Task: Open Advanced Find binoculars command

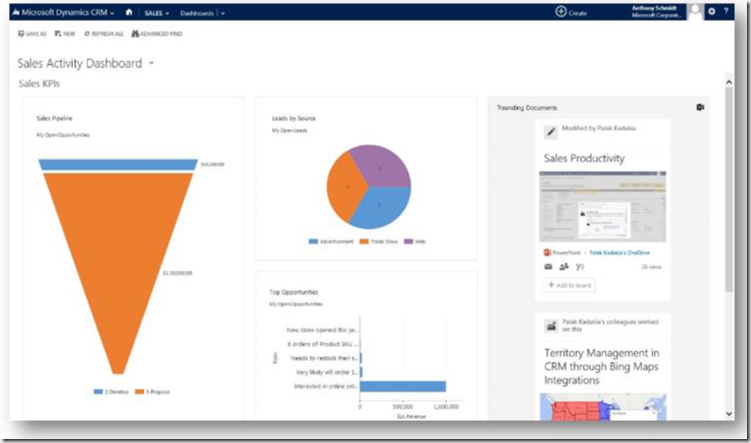Action: tap(157, 34)
